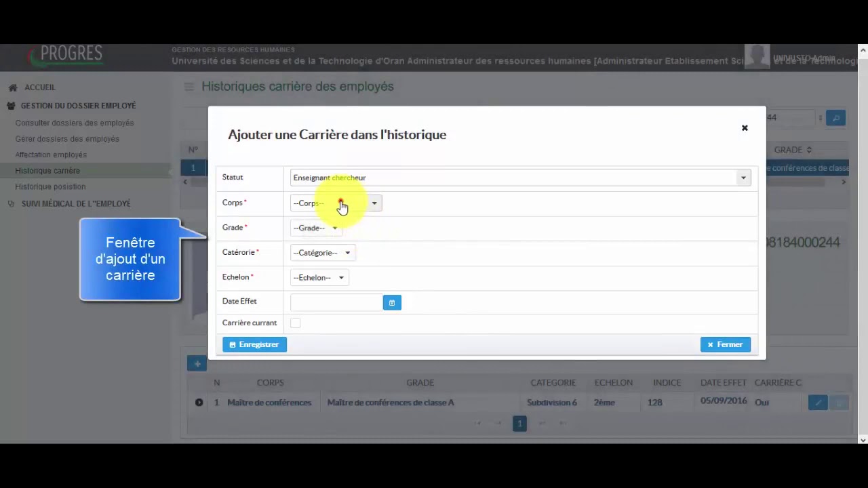Expand the Corps dropdown
Screen dimensions: 868x488
[x=336, y=203]
